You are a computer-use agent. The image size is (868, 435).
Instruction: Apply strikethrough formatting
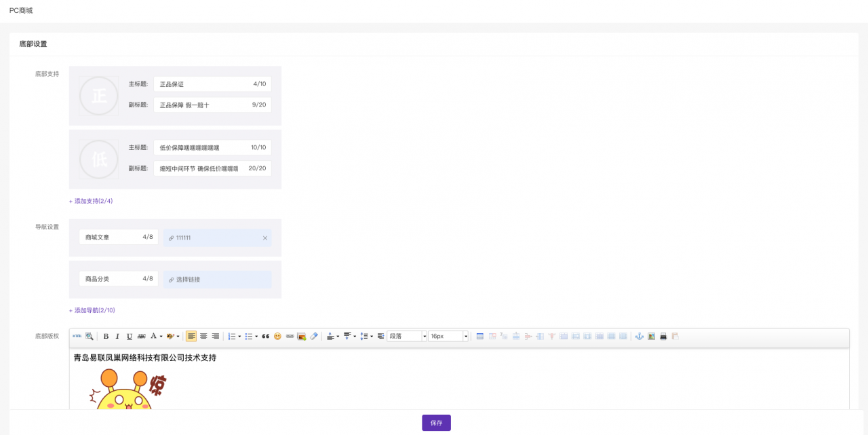coord(142,336)
